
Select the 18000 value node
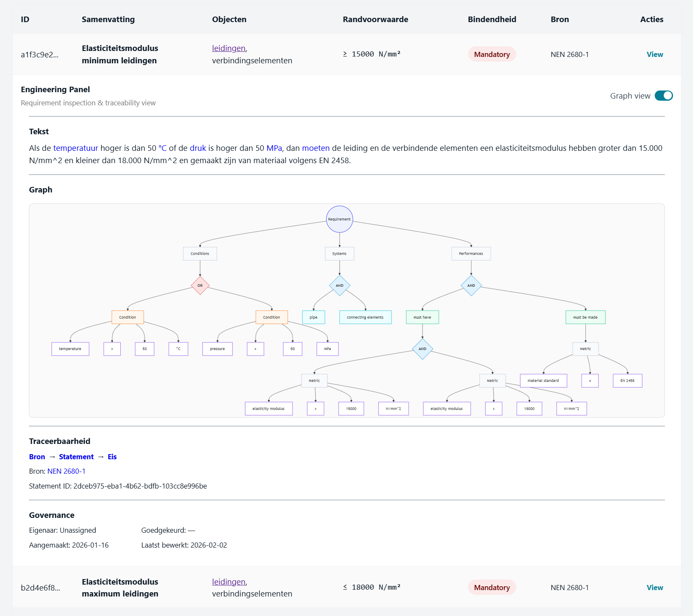click(529, 409)
